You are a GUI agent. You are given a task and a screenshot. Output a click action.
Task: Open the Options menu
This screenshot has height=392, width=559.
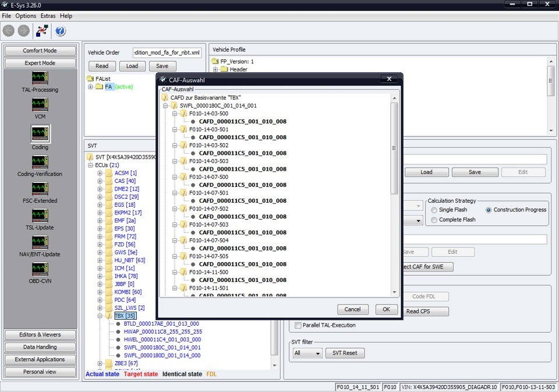(26, 16)
